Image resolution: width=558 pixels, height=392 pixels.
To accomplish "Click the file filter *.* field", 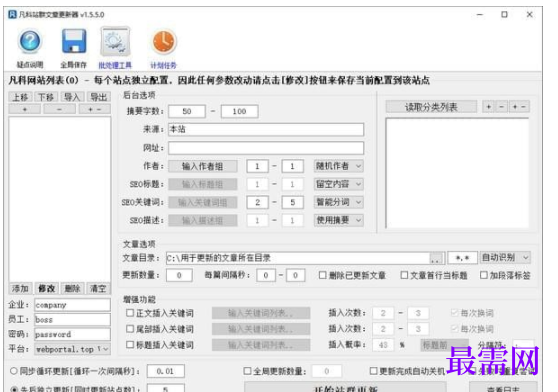I will 462,258.
